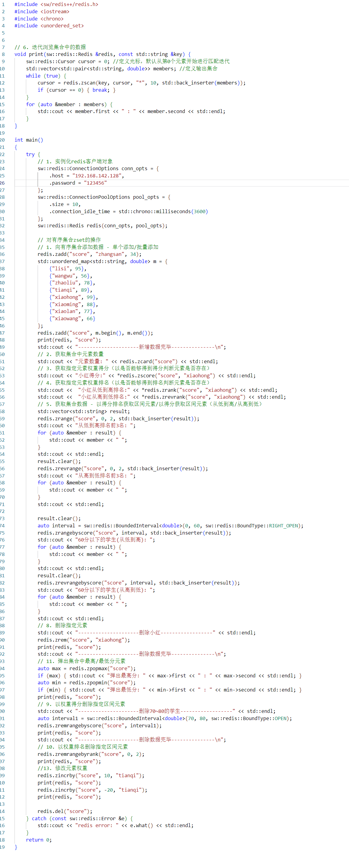Click the '{"xiaowang", 66}' entry
Screen dimensions: 349x868
[x=72, y=319]
